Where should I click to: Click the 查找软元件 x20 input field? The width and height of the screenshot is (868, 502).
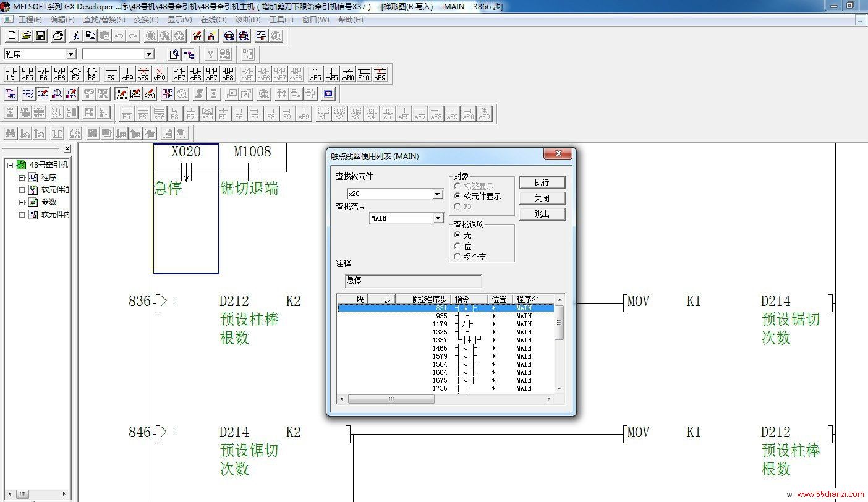(390, 194)
